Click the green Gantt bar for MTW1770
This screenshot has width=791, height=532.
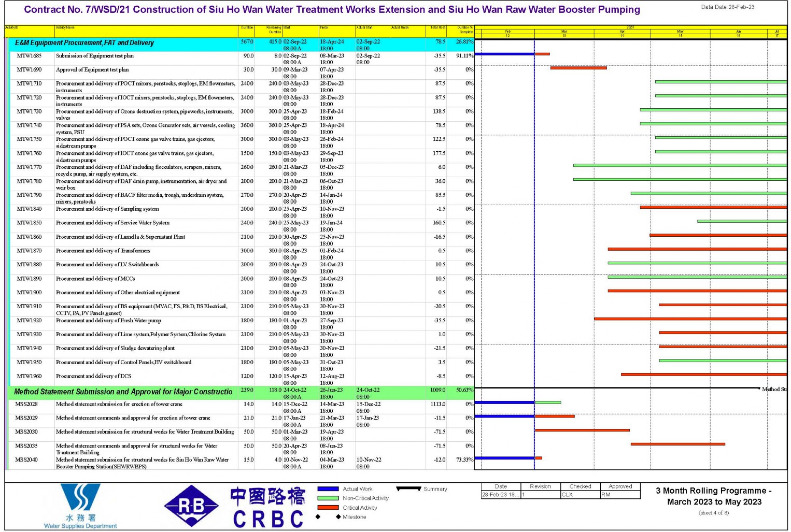click(680, 165)
